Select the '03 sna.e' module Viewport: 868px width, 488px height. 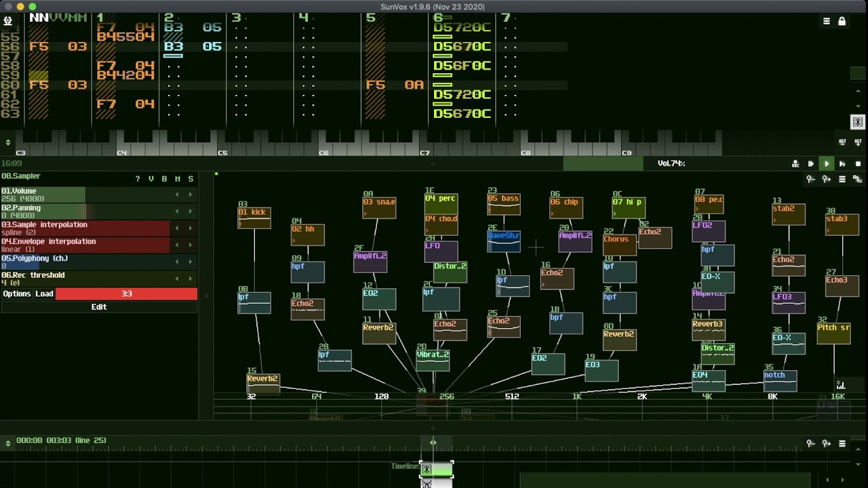[x=379, y=207]
